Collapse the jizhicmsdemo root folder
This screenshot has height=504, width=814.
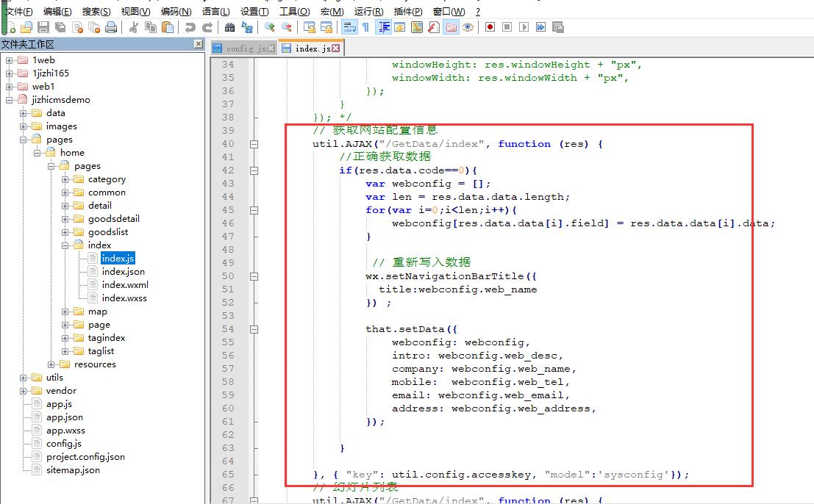[x=10, y=100]
